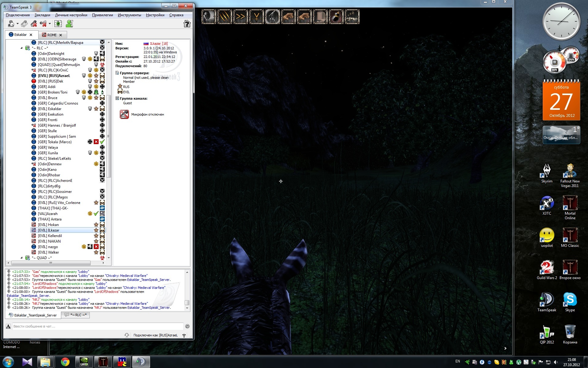
Task: Collapse the *~ RLC ~* channel
Action: pos(21,48)
